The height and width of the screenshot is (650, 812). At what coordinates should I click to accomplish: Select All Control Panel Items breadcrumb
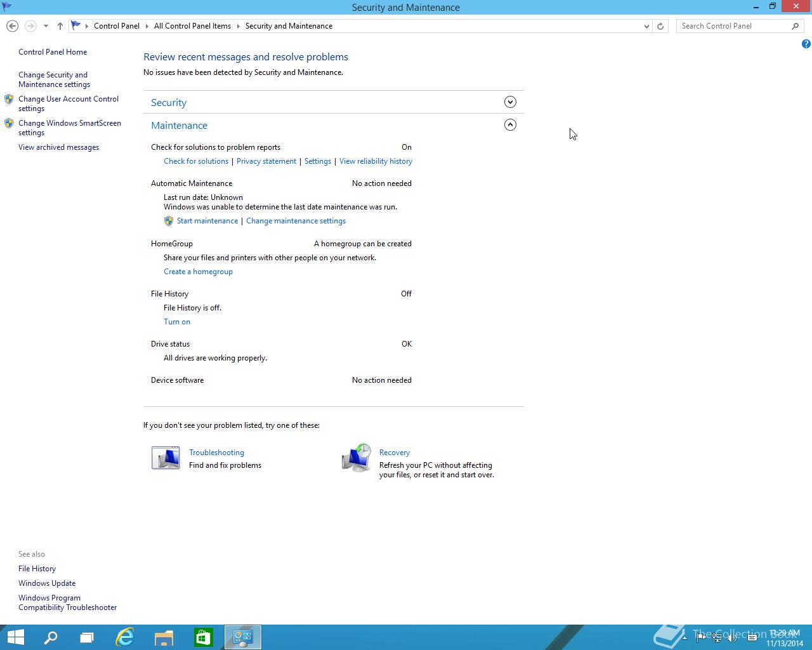click(192, 26)
